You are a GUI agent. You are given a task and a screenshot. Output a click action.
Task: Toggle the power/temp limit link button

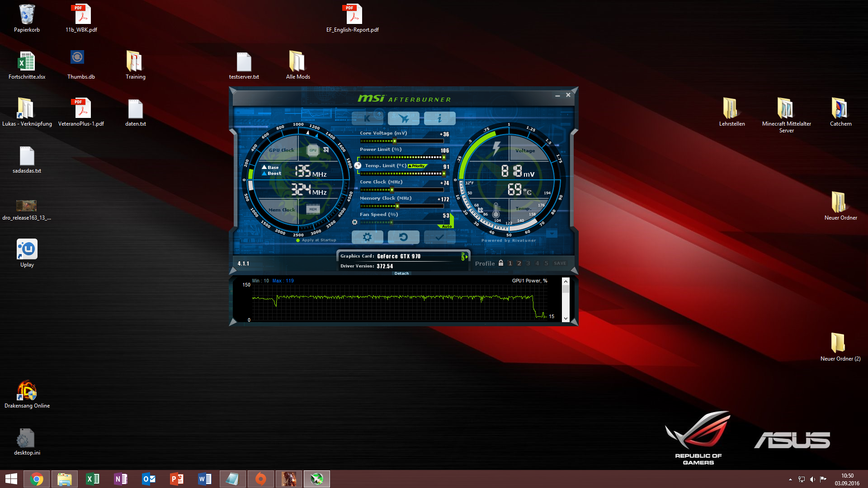[358, 166]
